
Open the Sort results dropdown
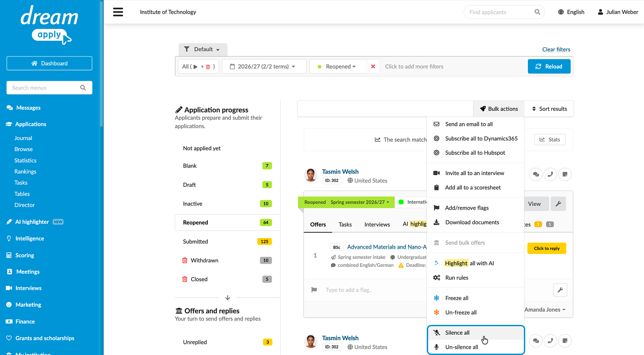(x=549, y=109)
